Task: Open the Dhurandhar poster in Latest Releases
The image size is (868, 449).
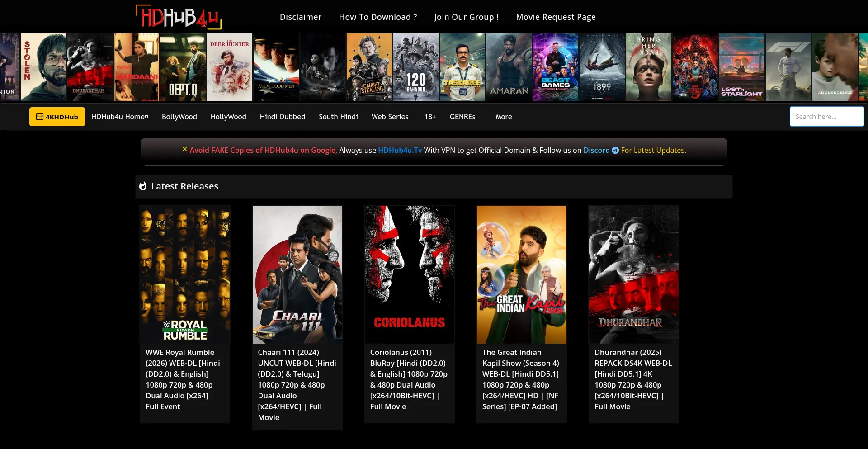Action: (634, 274)
